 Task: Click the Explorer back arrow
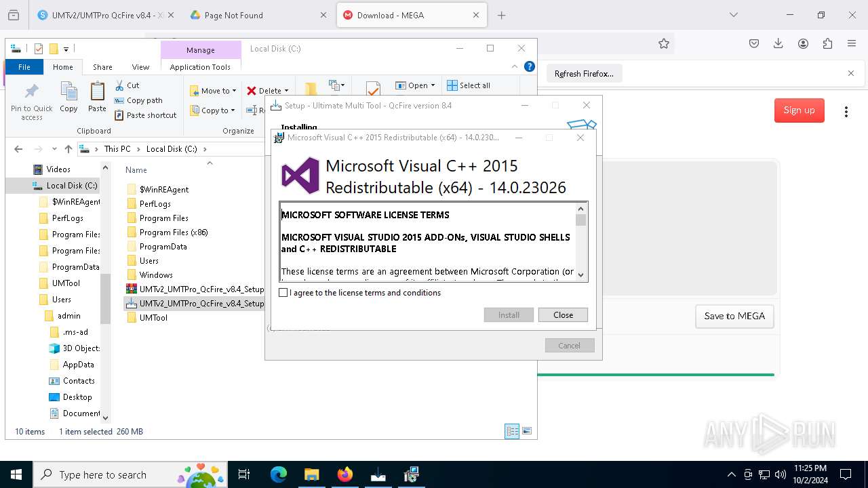[x=18, y=149]
